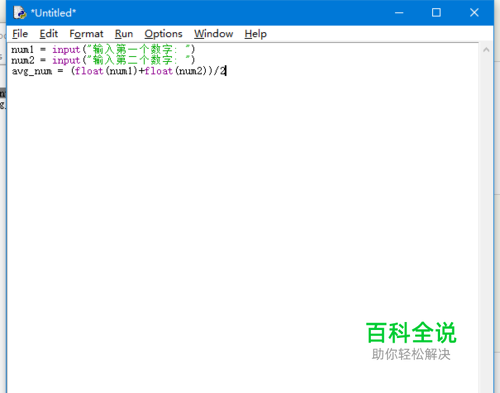Image resolution: width=500 pixels, height=393 pixels.
Task: Click the scrollbar up arrow
Action: (486, 50)
